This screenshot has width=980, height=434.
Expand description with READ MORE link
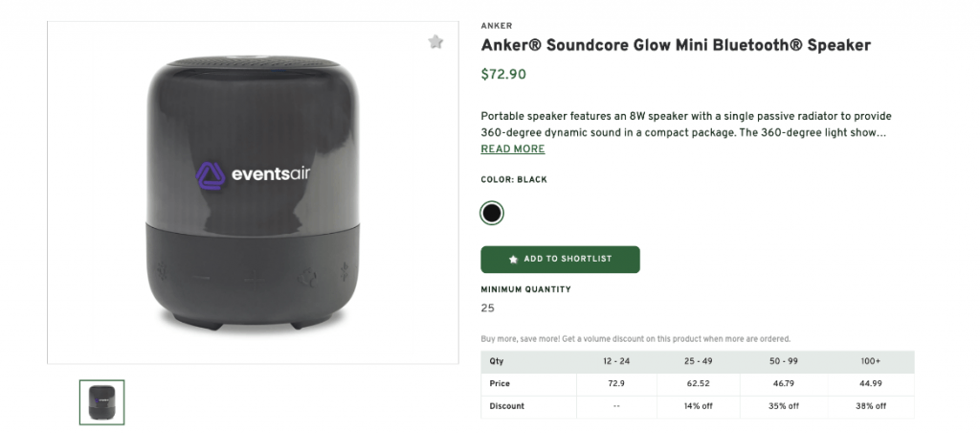pyautogui.click(x=512, y=149)
